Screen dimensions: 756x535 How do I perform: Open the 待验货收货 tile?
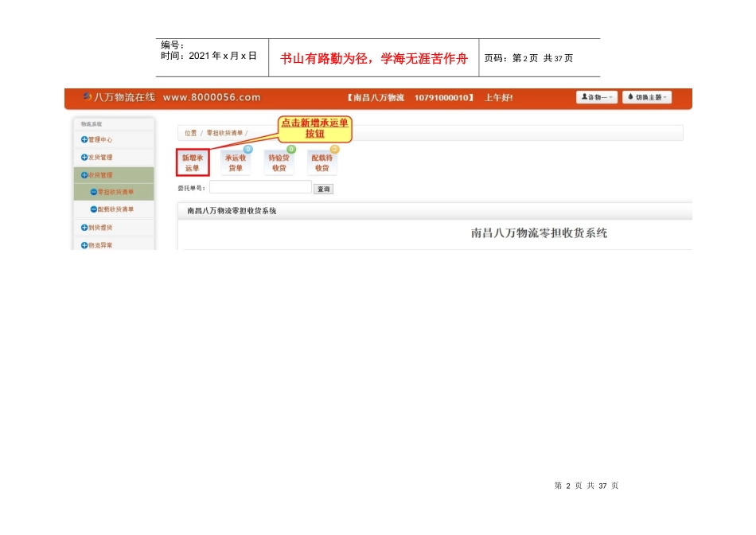click(x=279, y=162)
